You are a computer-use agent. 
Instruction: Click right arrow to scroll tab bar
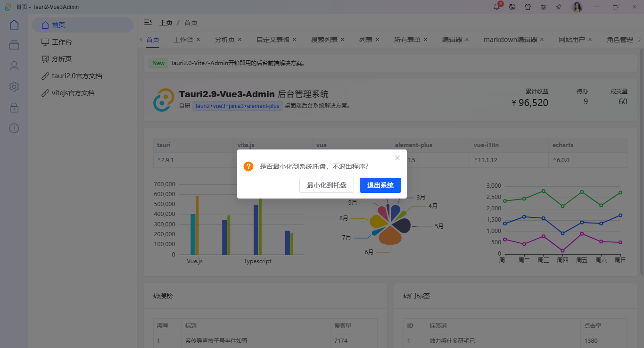(640, 40)
